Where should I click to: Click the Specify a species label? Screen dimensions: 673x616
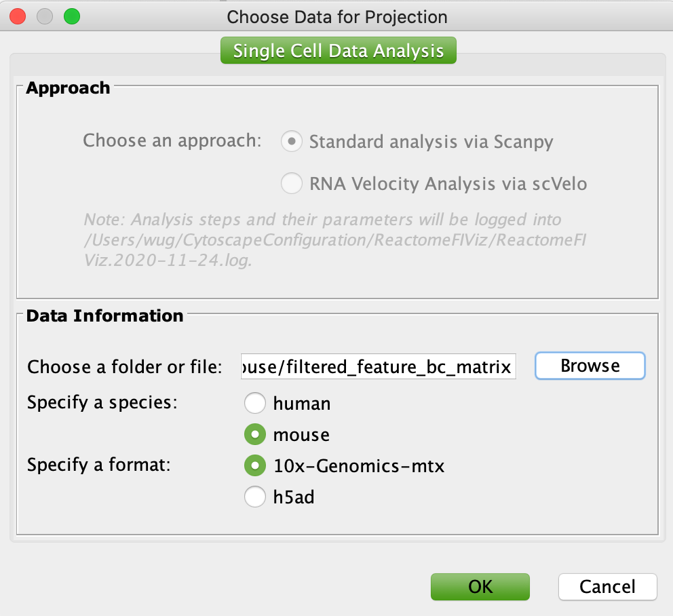coord(102,403)
